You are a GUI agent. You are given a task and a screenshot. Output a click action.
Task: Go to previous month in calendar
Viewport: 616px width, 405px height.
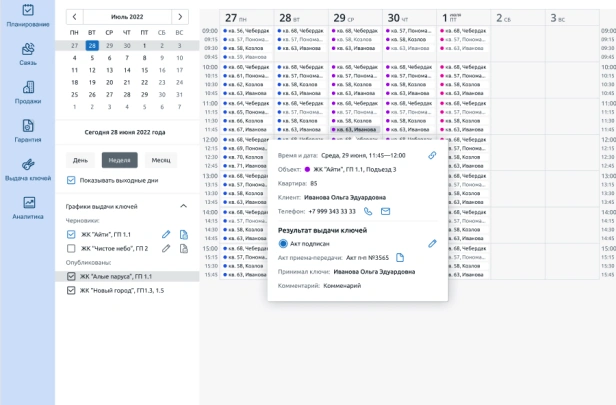pyautogui.click(x=73, y=17)
